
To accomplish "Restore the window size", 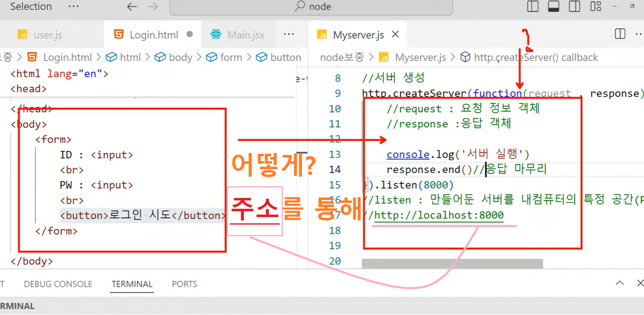I will coord(632,6).
